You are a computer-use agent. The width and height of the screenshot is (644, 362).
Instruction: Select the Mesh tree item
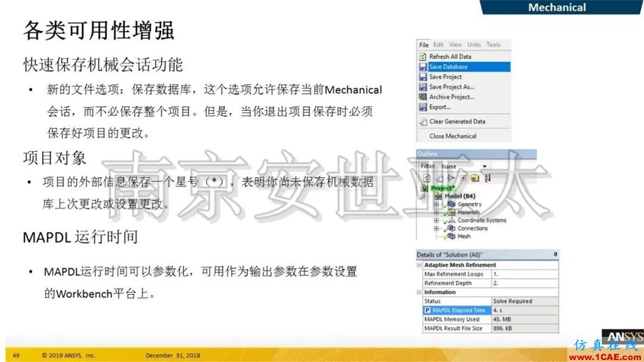(464, 236)
